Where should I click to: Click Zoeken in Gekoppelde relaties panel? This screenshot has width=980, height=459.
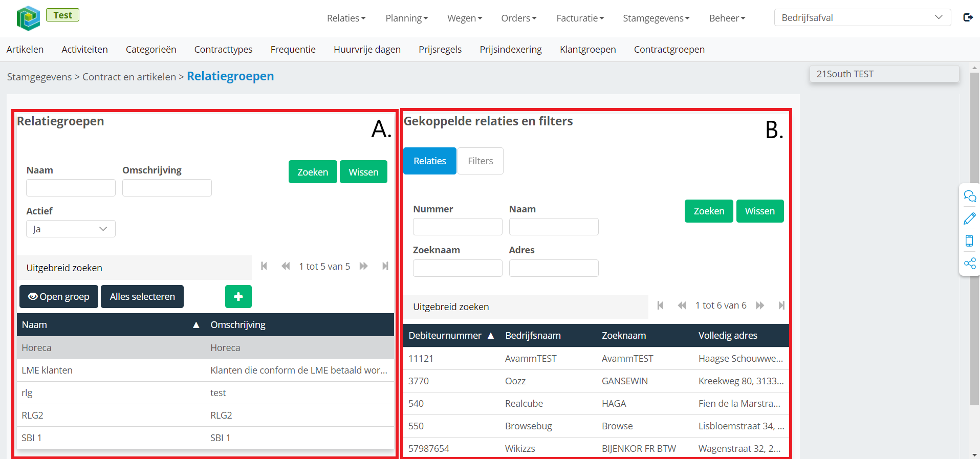point(709,211)
